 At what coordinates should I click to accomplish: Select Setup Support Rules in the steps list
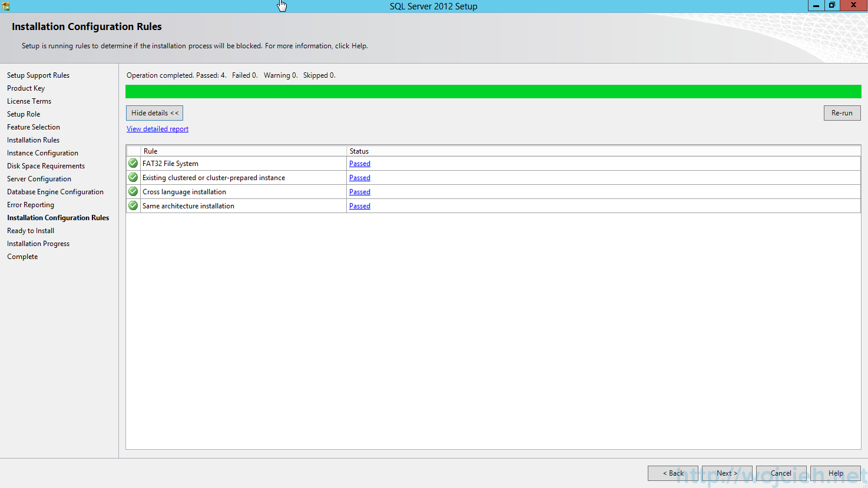click(x=38, y=75)
